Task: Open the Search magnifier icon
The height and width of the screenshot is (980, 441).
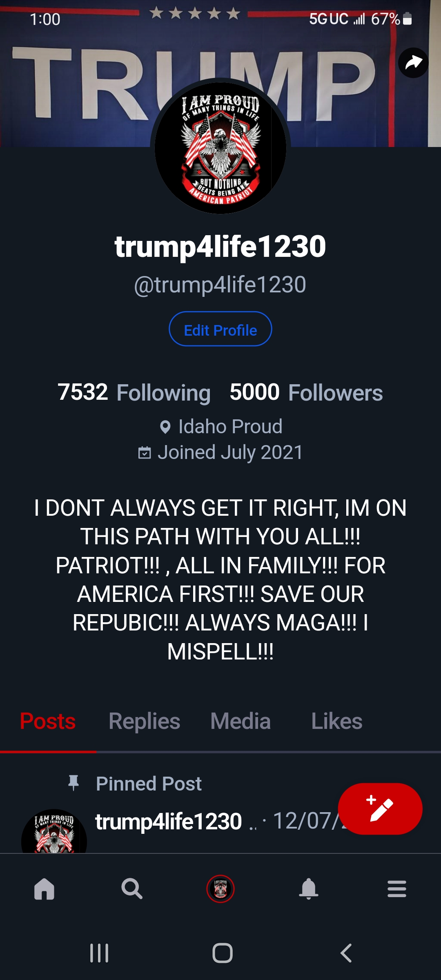Action: pos(132,889)
